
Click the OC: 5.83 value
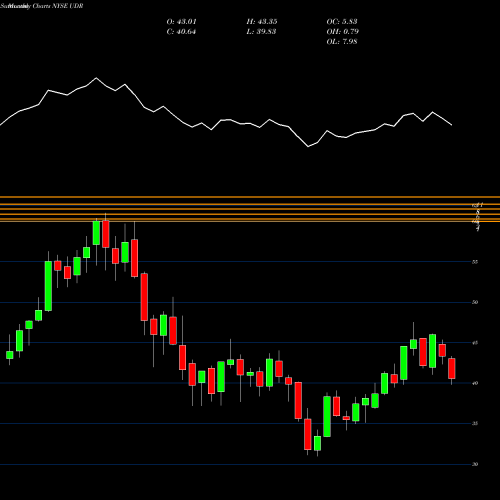coord(342,22)
